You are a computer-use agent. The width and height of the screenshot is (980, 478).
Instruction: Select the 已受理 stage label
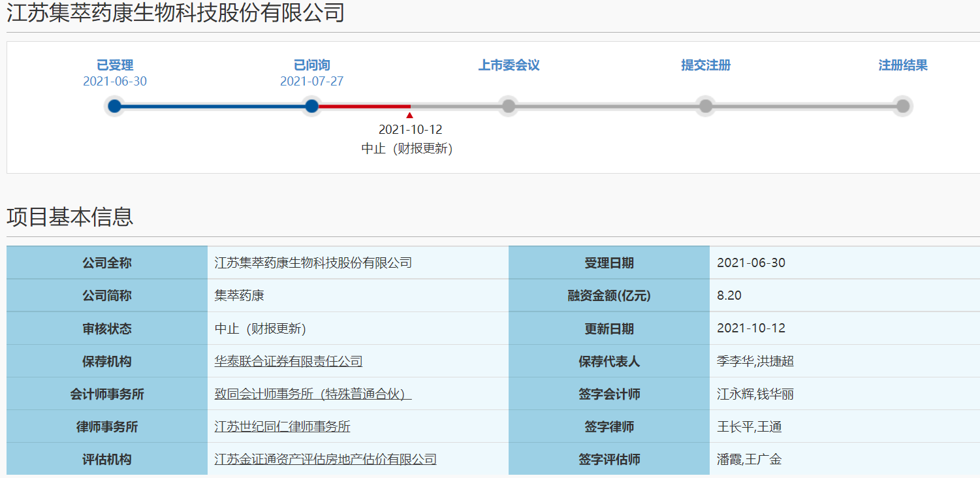(x=115, y=65)
